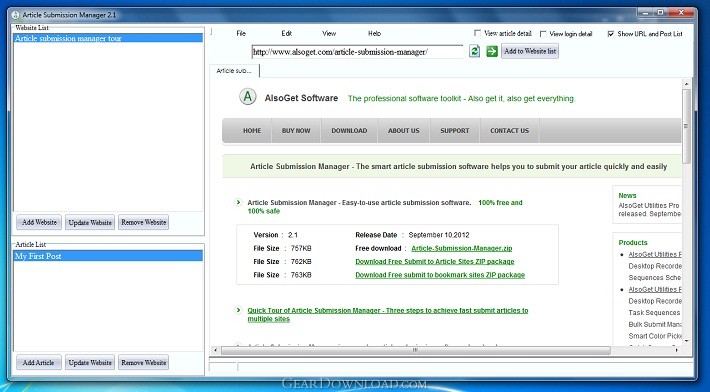This screenshot has width=710, height=392.
Task: Open the SUPPORT nav item
Action: [455, 130]
